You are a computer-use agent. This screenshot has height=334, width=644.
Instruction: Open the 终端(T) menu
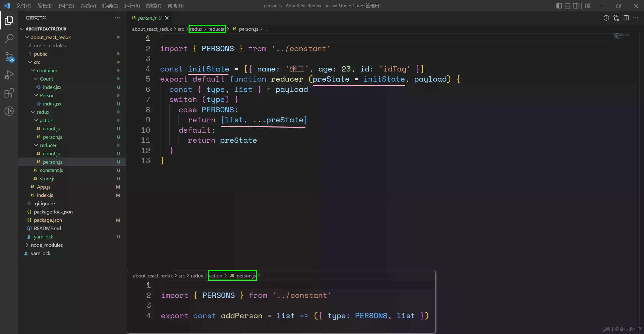click(x=154, y=6)
